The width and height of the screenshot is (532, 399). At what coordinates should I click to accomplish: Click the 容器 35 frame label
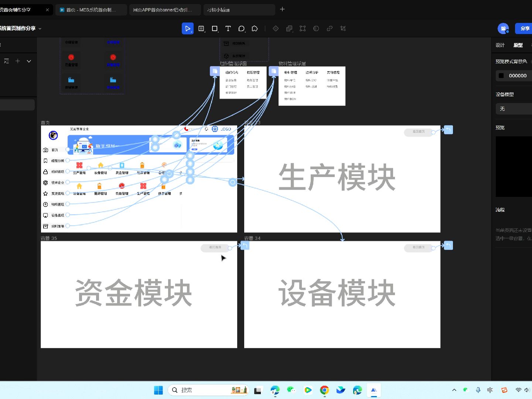pyautogui.click(x=49, y=238)
